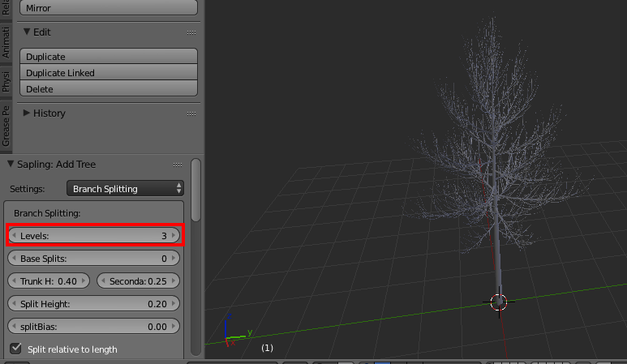Click the 3D cursor in viewport
627x364 pixels.
[x=499, y=302]
